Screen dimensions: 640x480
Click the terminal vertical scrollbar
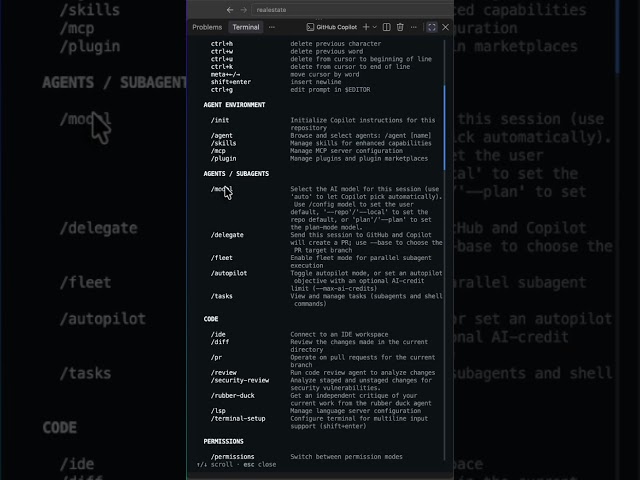[444, 127]
